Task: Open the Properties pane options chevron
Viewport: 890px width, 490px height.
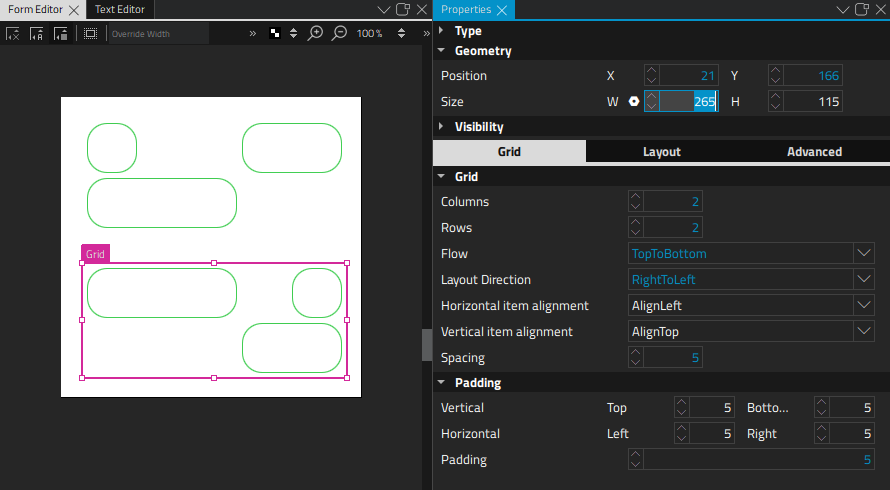Action: pyautogui.click(x=843, y=10)
